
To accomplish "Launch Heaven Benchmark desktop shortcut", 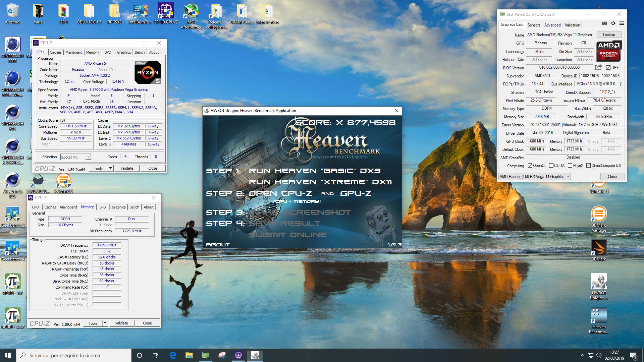I will click(x=599, y=320).
